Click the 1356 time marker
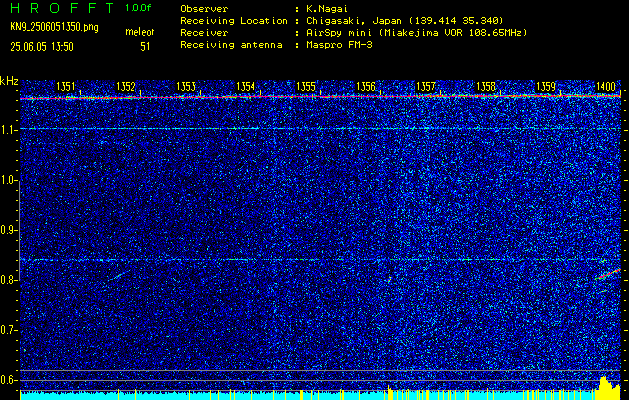 pos(366,87)
